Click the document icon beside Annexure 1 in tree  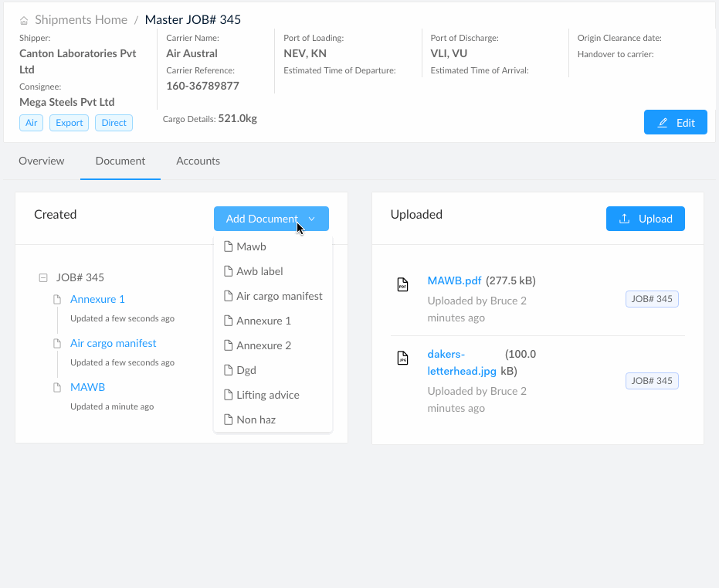click(x=57, y=299)
